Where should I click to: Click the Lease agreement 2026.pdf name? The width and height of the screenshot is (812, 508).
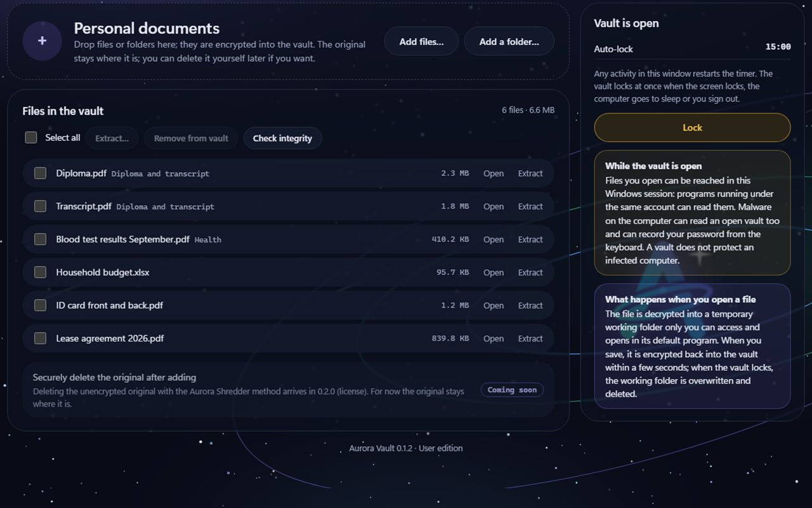(x=110, y=338)
